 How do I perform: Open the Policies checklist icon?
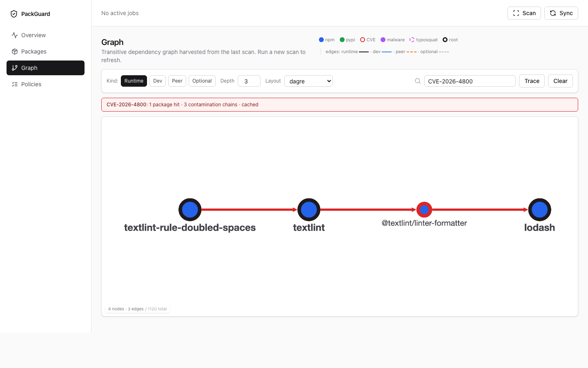pos(14,84)
